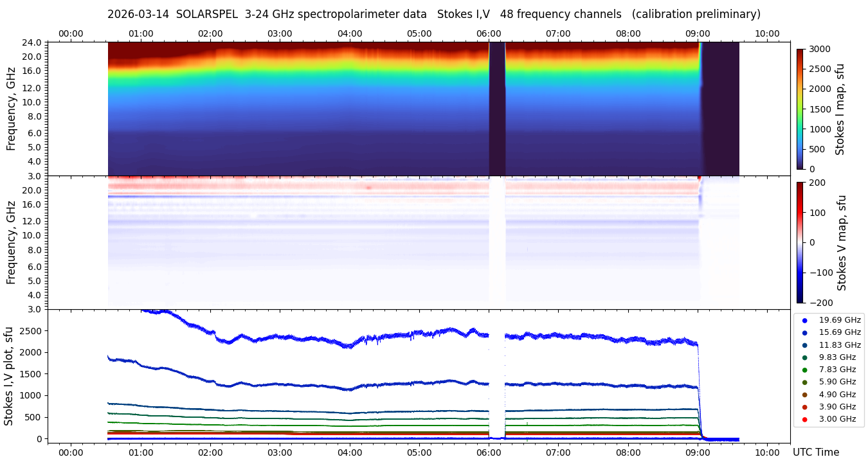Select the 3.00 GHz red legend dot
The width and height of the screenshot is (868, 466).
[804, 419]
